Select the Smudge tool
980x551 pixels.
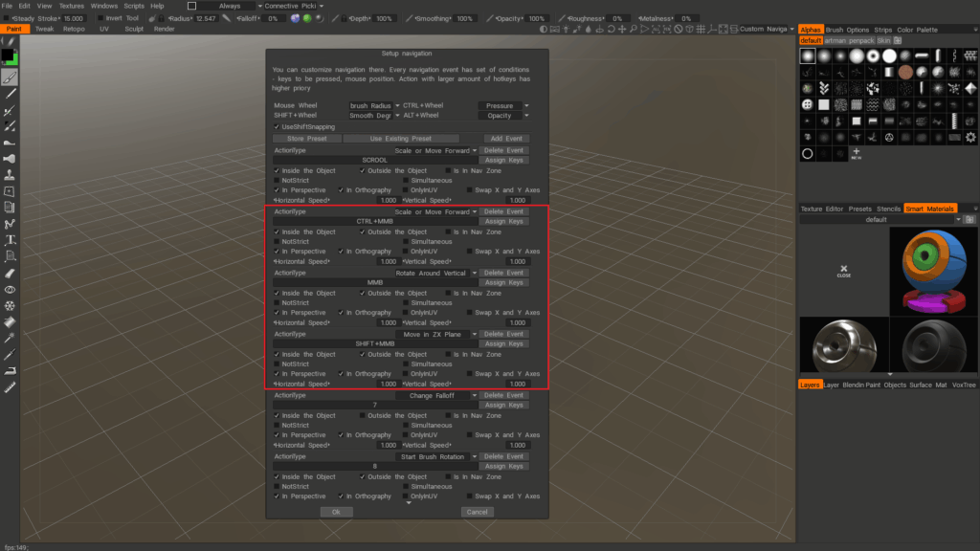[x=10, y=143]
